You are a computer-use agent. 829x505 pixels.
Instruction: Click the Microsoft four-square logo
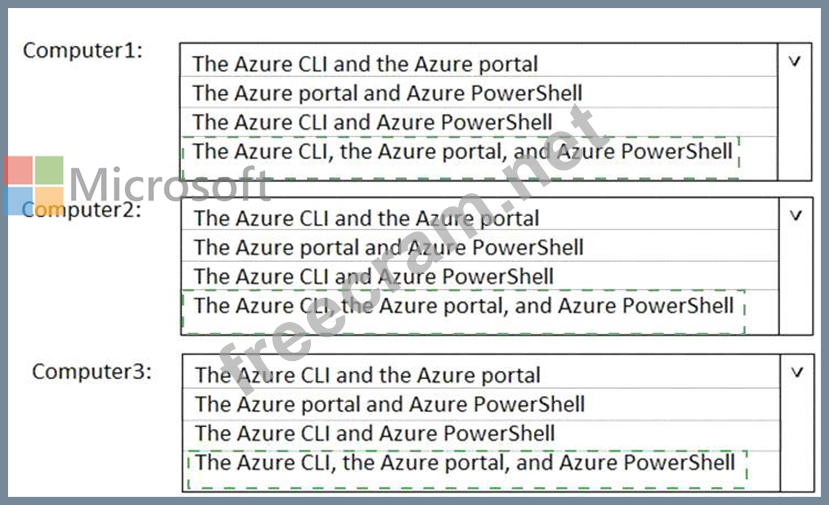click(x=34, y=186)
